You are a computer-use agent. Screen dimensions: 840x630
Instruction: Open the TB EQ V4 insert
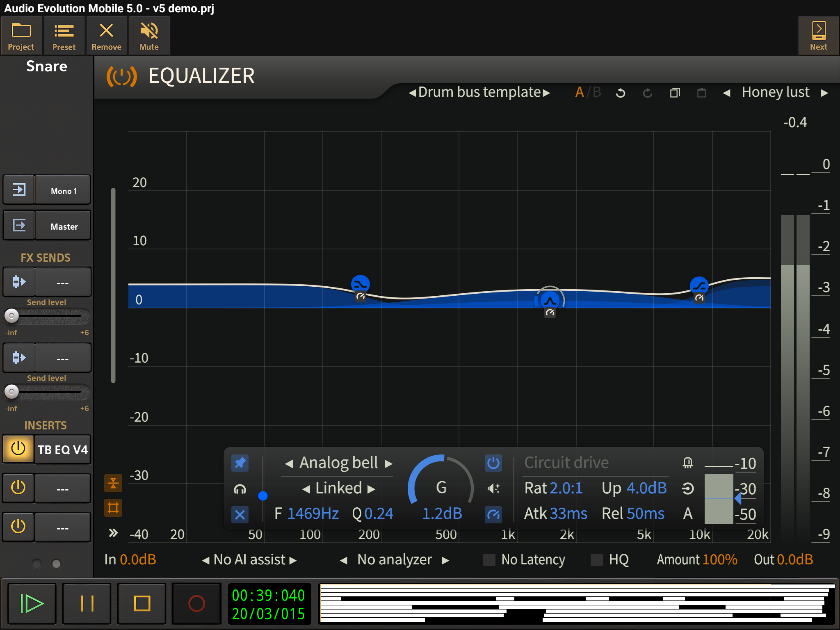(x=63, y=450)
